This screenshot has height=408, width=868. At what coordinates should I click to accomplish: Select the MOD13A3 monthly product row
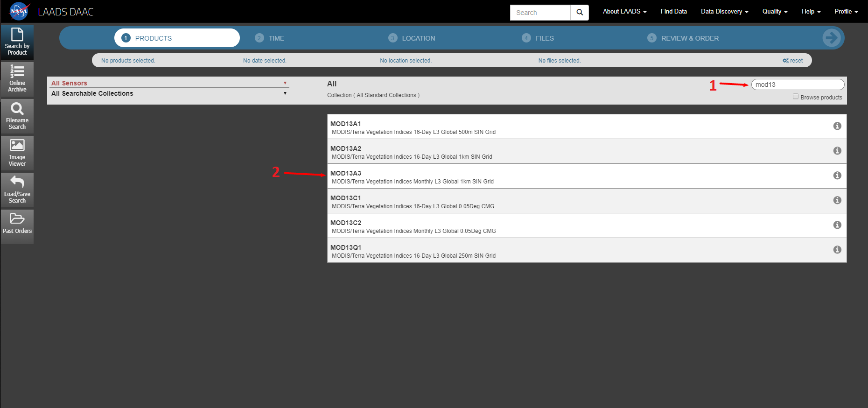[x=587, y=176]
